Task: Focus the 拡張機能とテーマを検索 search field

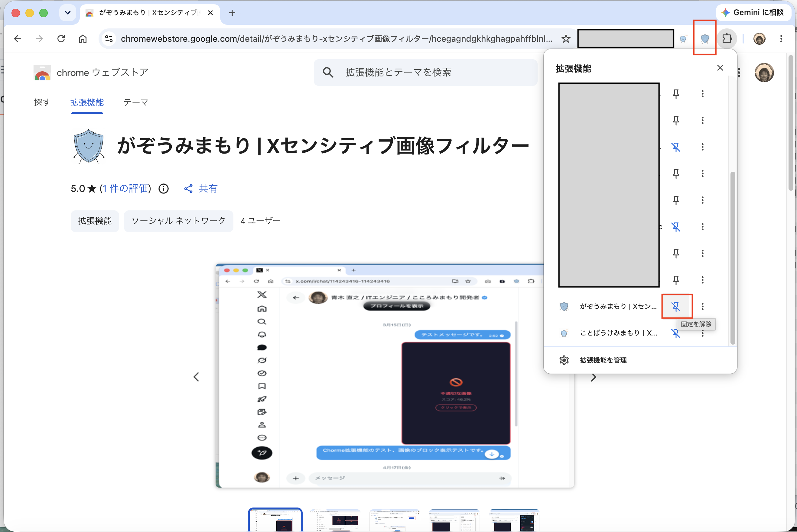Action: click(x=425, y=72)
